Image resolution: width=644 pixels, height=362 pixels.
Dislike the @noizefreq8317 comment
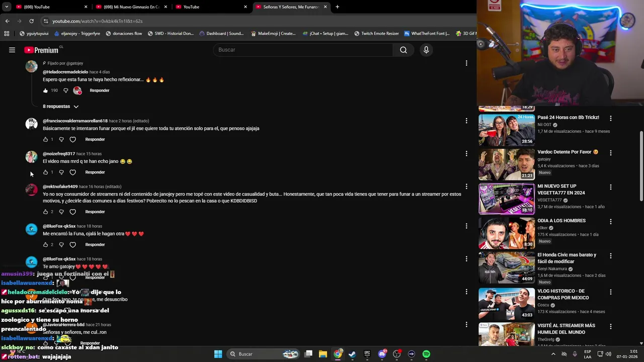[x=61, y=172]
